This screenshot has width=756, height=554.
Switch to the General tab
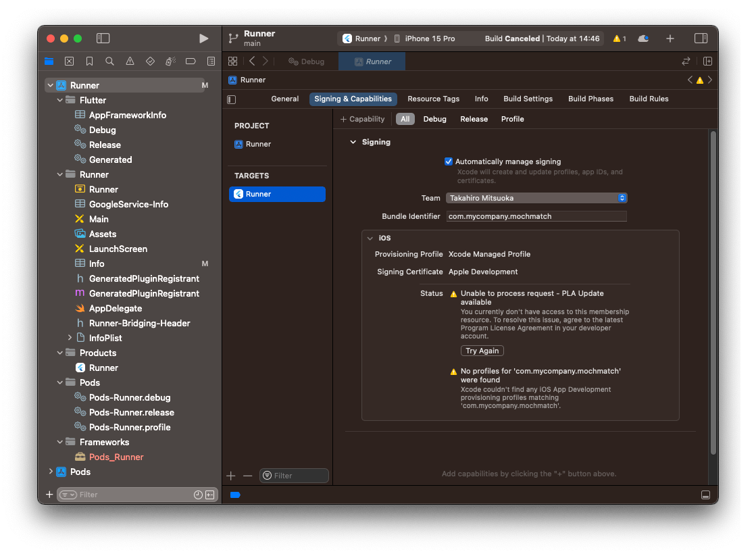(x=285, y=99)
